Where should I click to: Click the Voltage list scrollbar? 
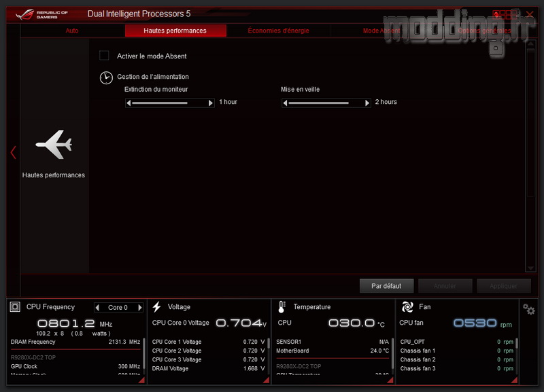click(x=268, y=356)
